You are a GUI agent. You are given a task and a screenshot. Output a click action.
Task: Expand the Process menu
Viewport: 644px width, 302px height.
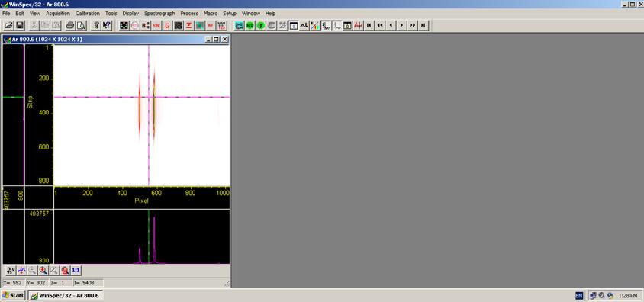click(x=189, y=14)
